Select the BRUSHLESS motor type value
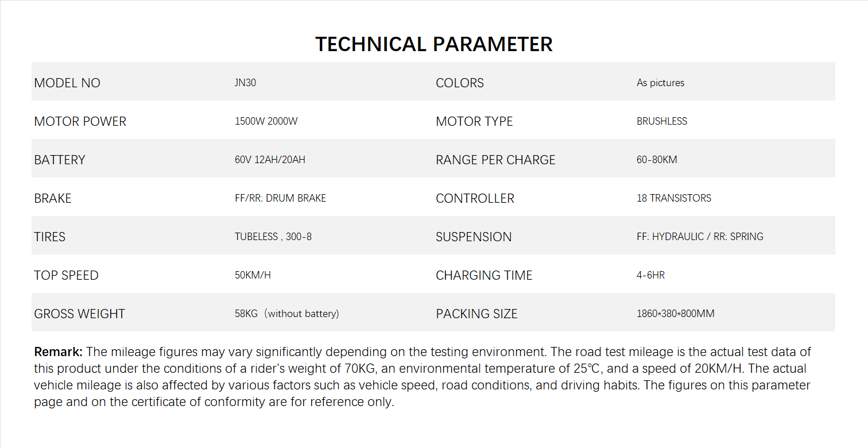Viewport: 868px width, 448px height. click(661, 121)
